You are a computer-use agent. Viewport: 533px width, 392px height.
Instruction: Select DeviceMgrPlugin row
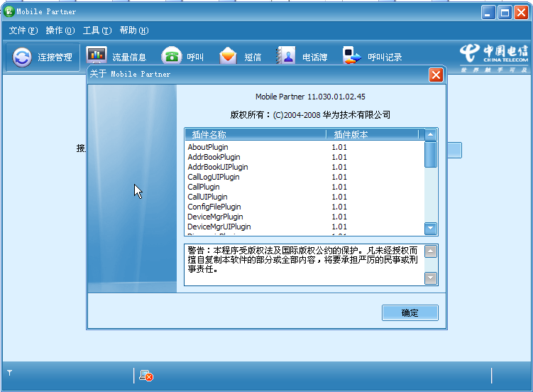point(305,217)
